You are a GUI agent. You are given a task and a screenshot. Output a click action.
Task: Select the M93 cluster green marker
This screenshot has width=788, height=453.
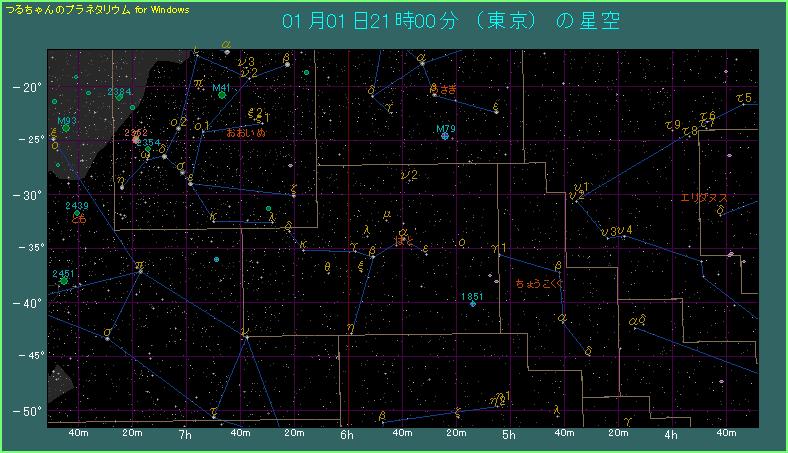(x=66, y=127)
